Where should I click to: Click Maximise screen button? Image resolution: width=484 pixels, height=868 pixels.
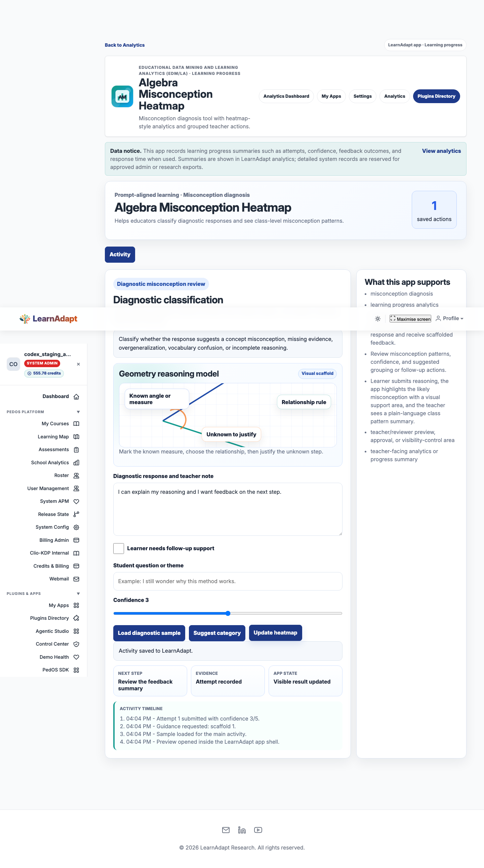(x=410, y=319)
